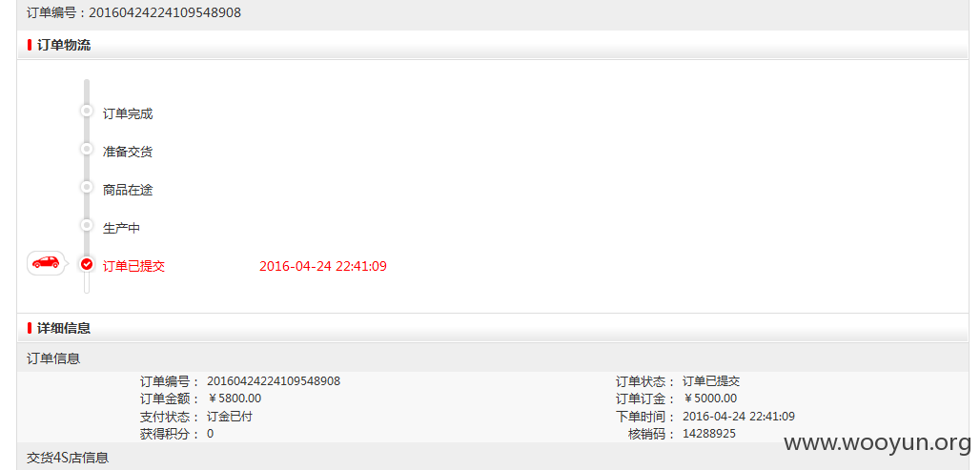Click the red car logistics icon
This screenshot has height=470, width=980.
pyautogui.click(x=46, y=262)
